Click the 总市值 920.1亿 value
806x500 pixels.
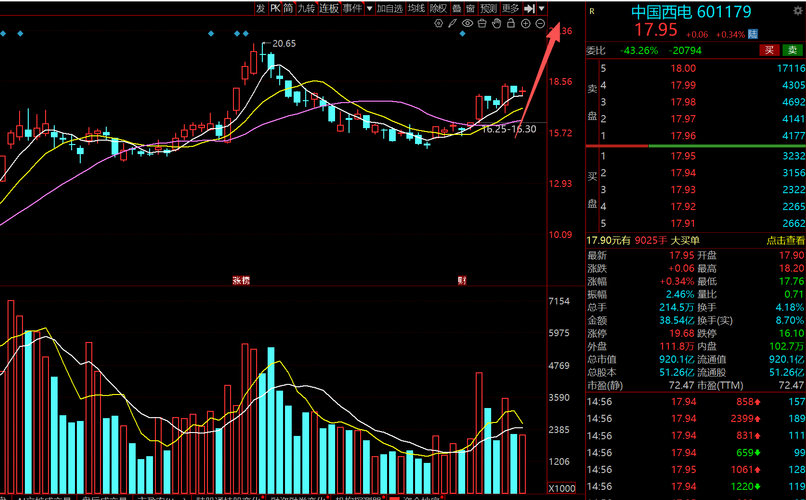677,360
